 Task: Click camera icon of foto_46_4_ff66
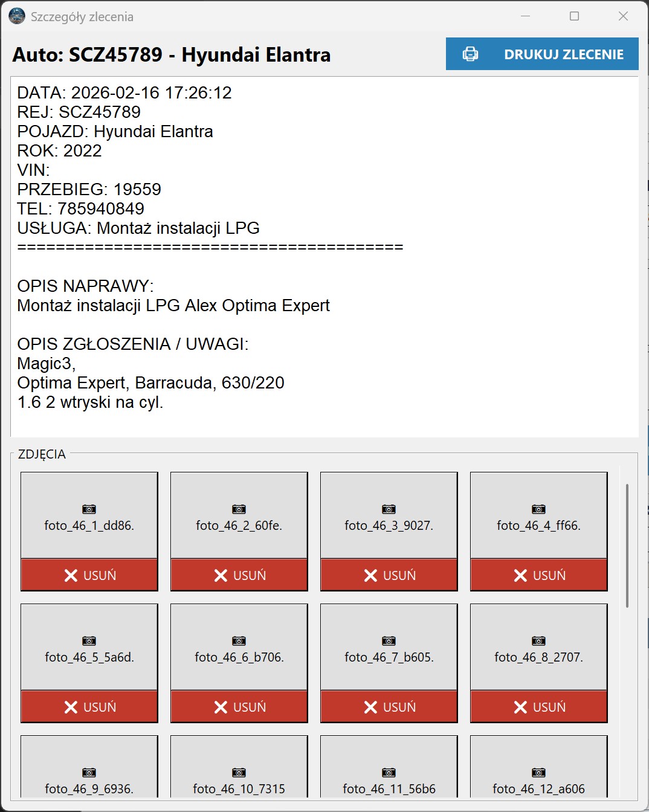point(538,509)
